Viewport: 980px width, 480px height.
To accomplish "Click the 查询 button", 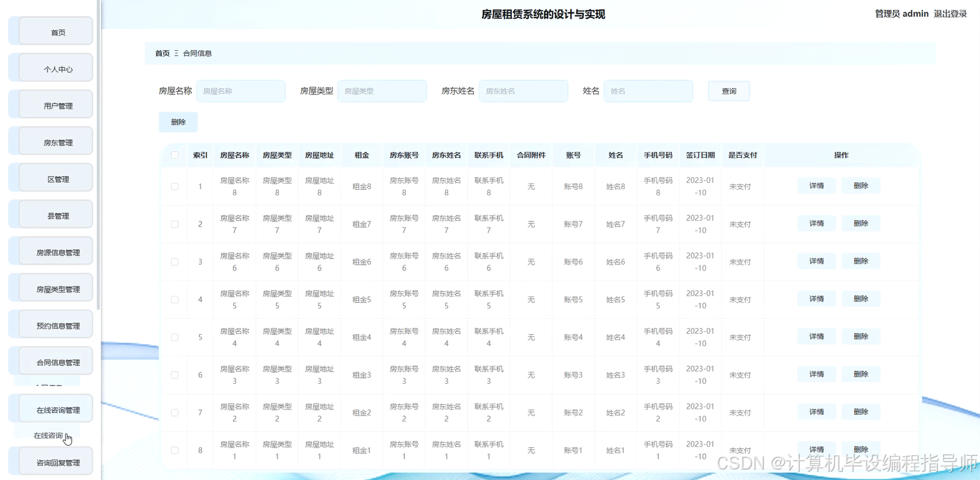I will [729, 91].
